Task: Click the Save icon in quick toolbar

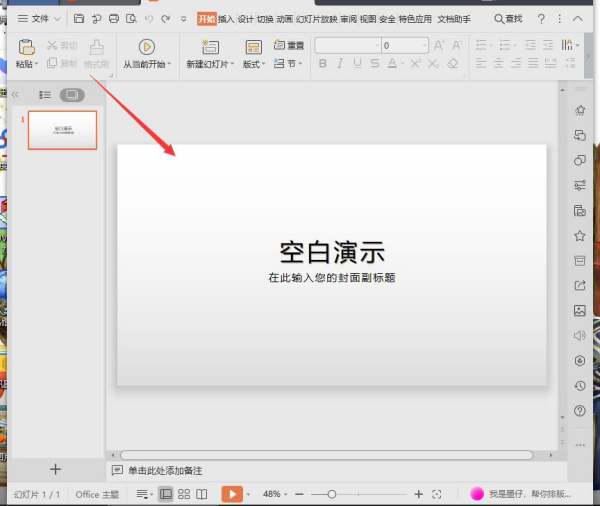Action: click(x=79, y=18)
